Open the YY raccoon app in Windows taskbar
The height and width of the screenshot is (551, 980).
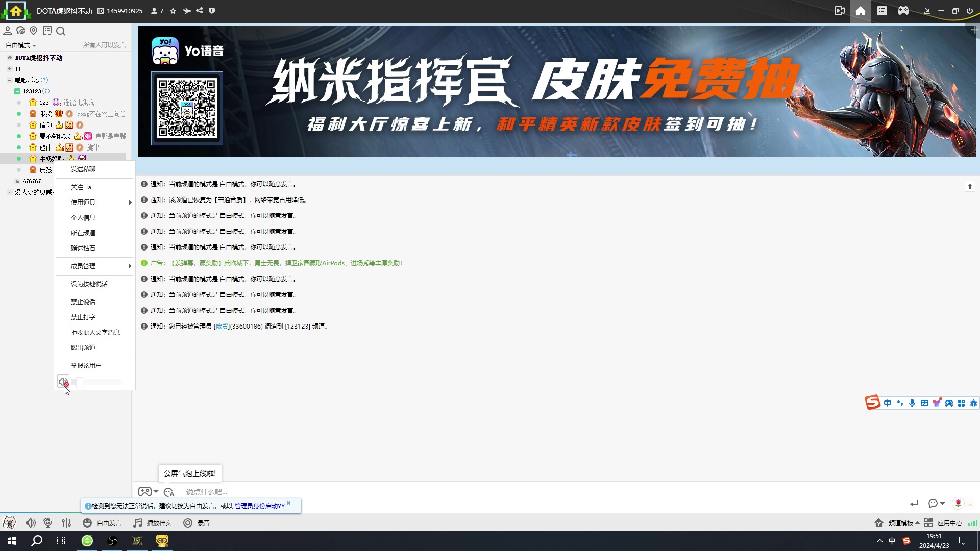162,541
